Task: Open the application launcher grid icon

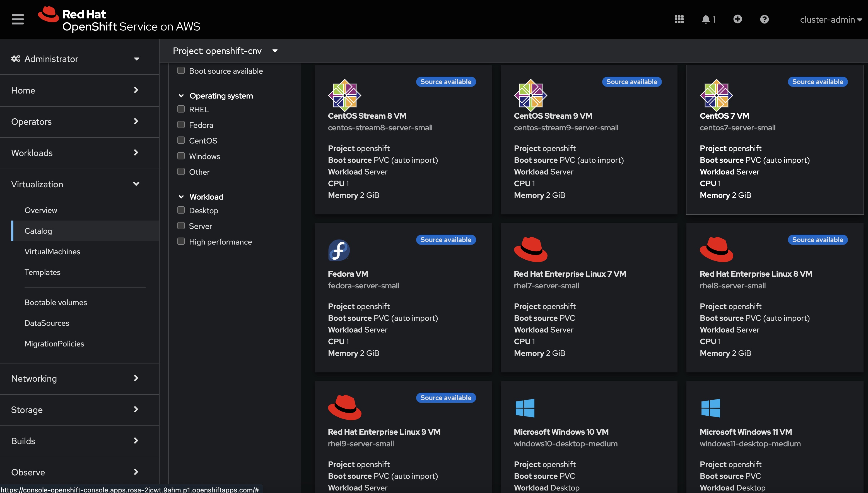Action: [679, 19]
